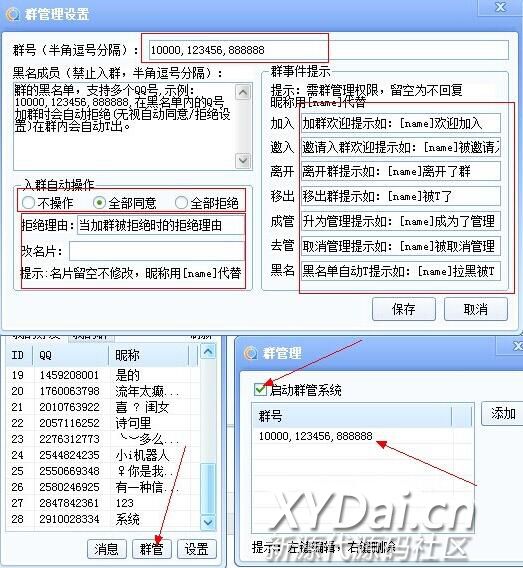Click the member list scroll-up arrow
The image size is (523, 568).
(208, 351)
